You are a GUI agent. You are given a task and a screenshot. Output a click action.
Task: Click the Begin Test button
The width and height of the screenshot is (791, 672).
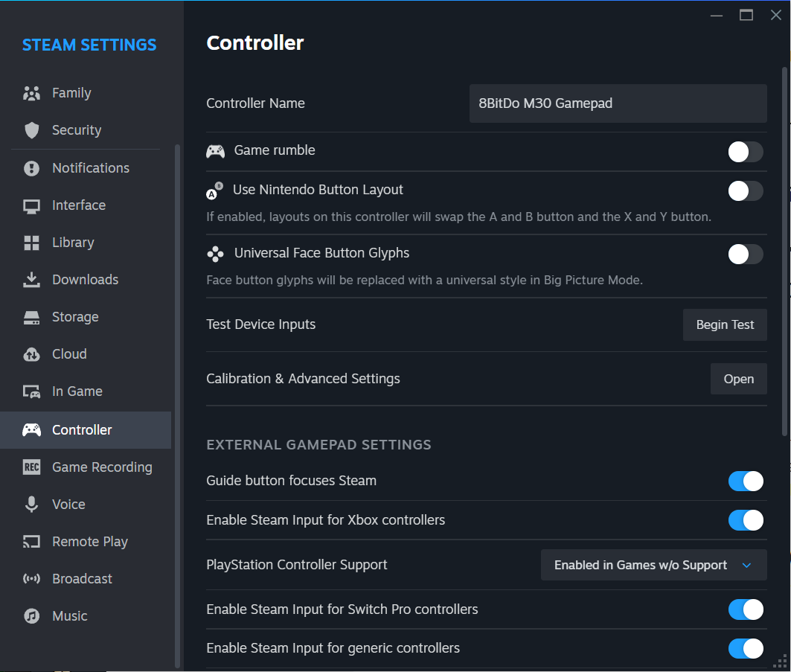click(725, 325)
